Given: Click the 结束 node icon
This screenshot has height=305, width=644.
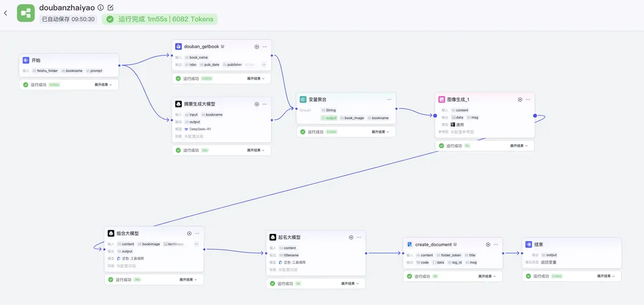Looking at the screenshot, I should click(x=529, y=244).
